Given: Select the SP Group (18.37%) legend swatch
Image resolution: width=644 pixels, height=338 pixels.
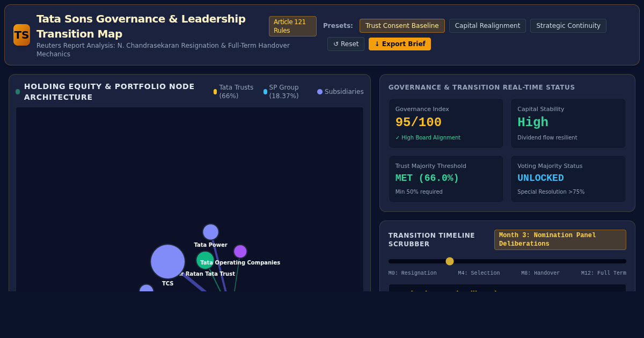Looking at the screenshot, I should pos(265,92).
